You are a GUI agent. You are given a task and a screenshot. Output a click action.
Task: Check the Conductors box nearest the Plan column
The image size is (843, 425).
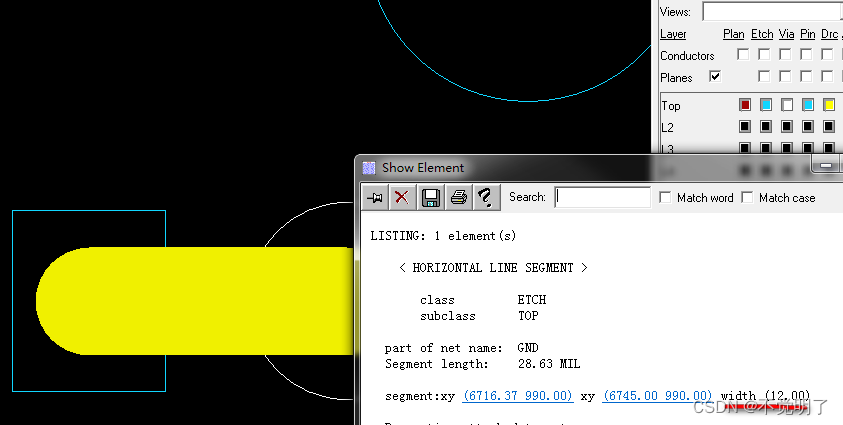point(743,54)
